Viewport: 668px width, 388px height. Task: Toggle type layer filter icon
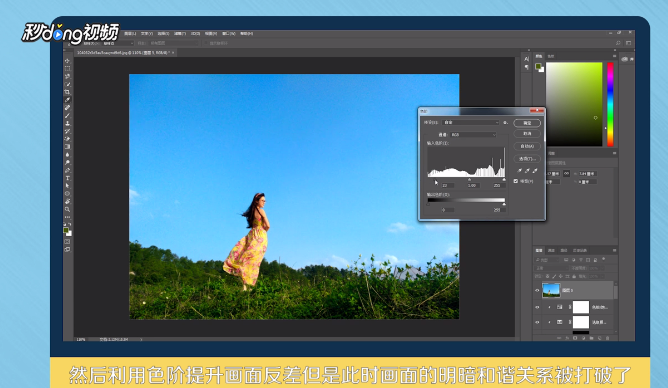[x=581, y=260]
